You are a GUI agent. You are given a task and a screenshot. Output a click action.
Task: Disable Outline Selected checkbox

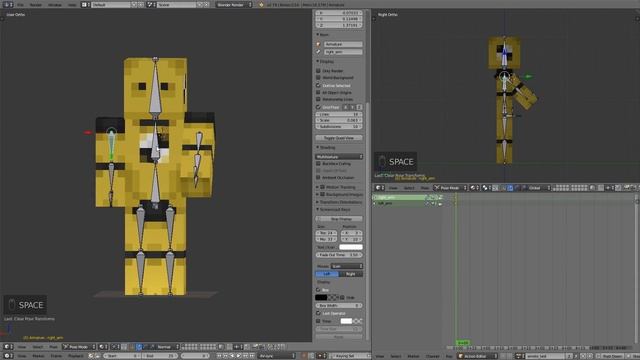[318, 85]
